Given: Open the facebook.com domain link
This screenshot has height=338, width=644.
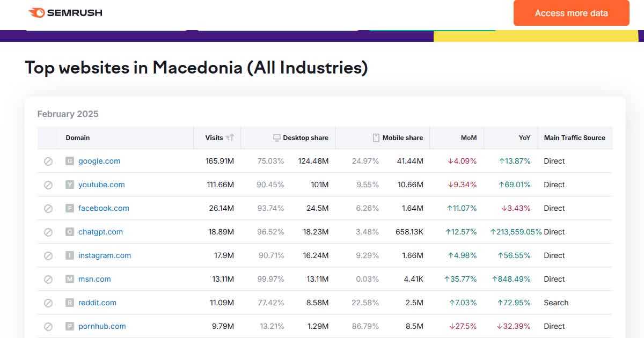Looking at the screenshot, I should click(x=104, y=208).
